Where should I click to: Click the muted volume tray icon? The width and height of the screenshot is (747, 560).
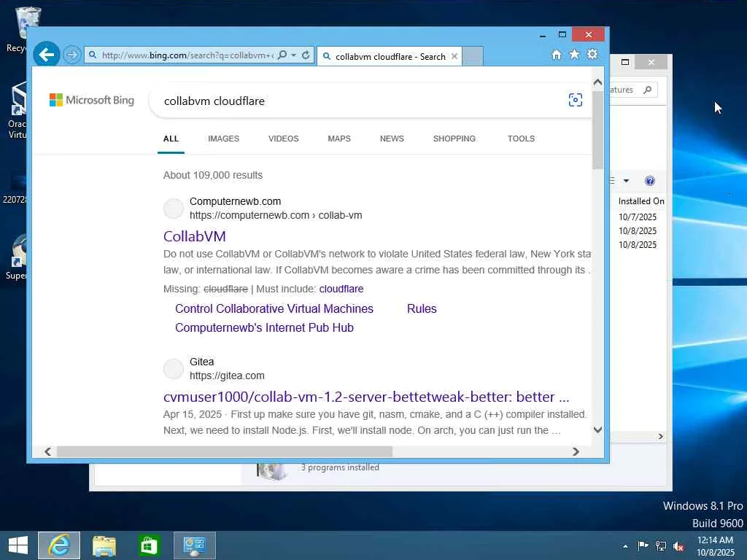679,545
